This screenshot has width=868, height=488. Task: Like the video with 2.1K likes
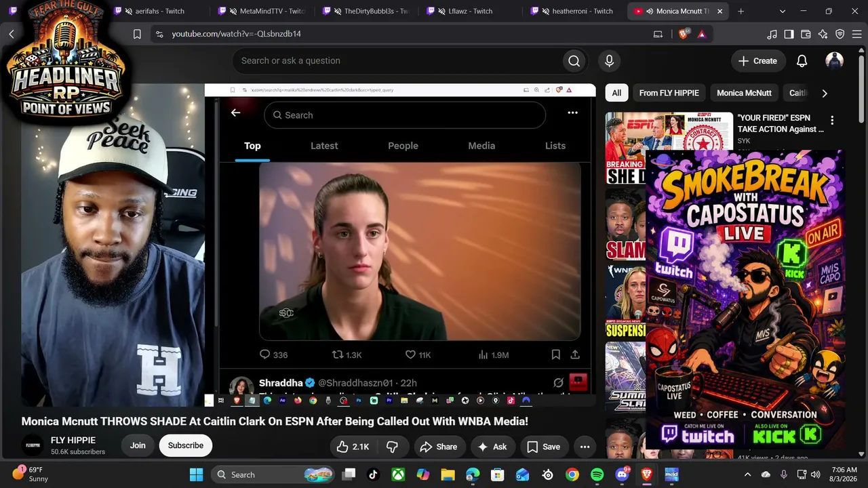[x=353, y=447]
